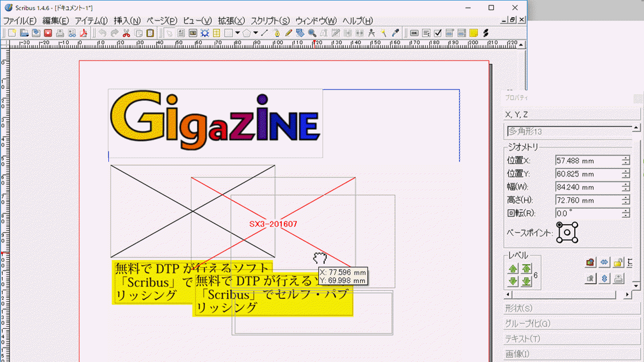Select the bottom-left basepoint radio button
Screen dimensions: 644x362
pos(560,240)
